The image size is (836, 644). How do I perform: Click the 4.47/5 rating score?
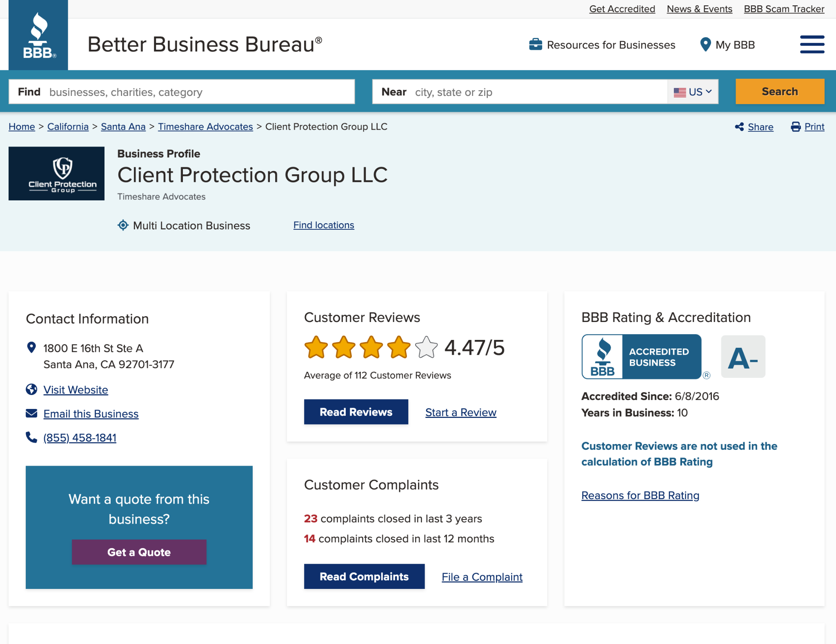point(474,348)
